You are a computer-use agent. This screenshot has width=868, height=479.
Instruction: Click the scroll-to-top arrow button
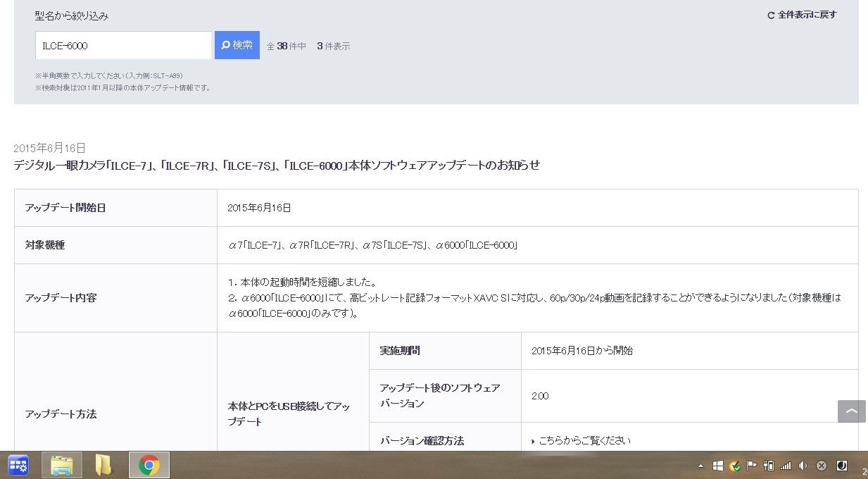coord(851,411)
